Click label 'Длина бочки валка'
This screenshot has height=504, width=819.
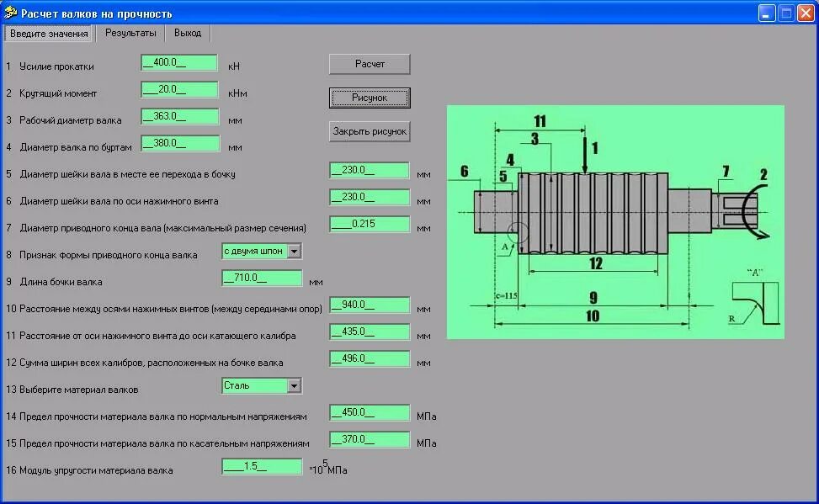click(x=61, y=282)
